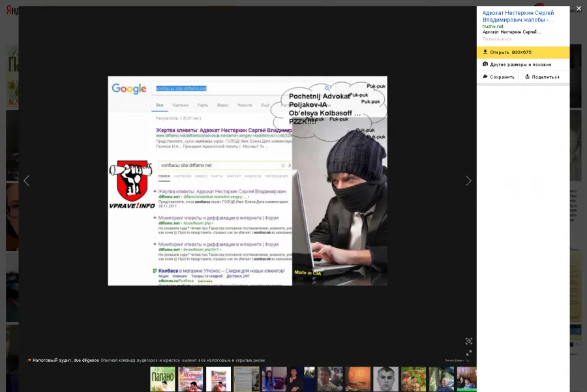Visit the huzhe.net source link
The width and height of the screenshot is (587, 392).
pos(492,26)
